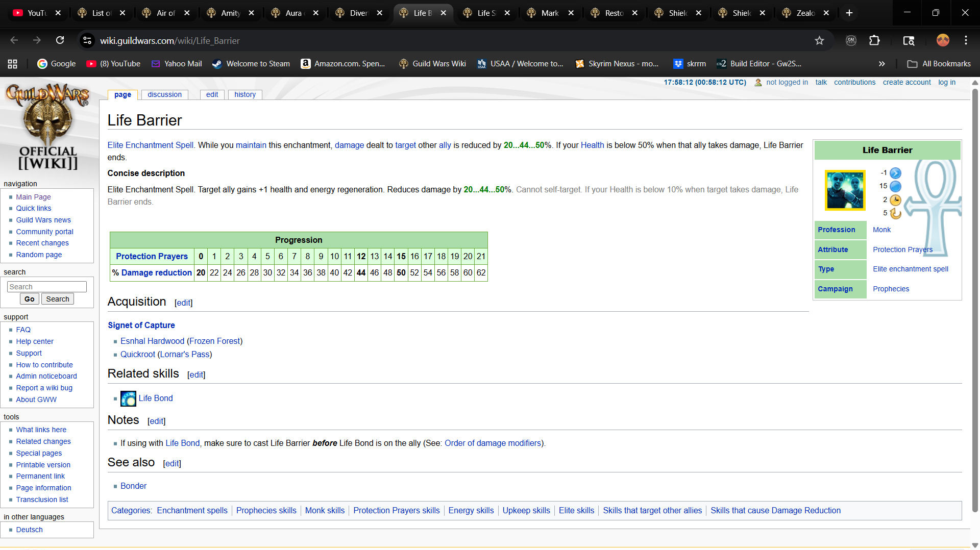980x550 pixels.
Task: Open the Elite Enchantment Spell link
Action: [x=151, y=145]
